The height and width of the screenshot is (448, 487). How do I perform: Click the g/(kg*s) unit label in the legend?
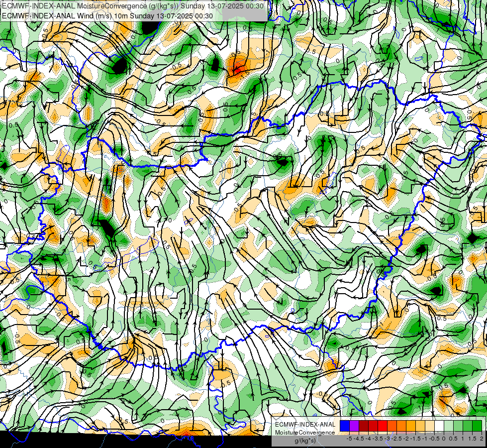tap(305, 441)
